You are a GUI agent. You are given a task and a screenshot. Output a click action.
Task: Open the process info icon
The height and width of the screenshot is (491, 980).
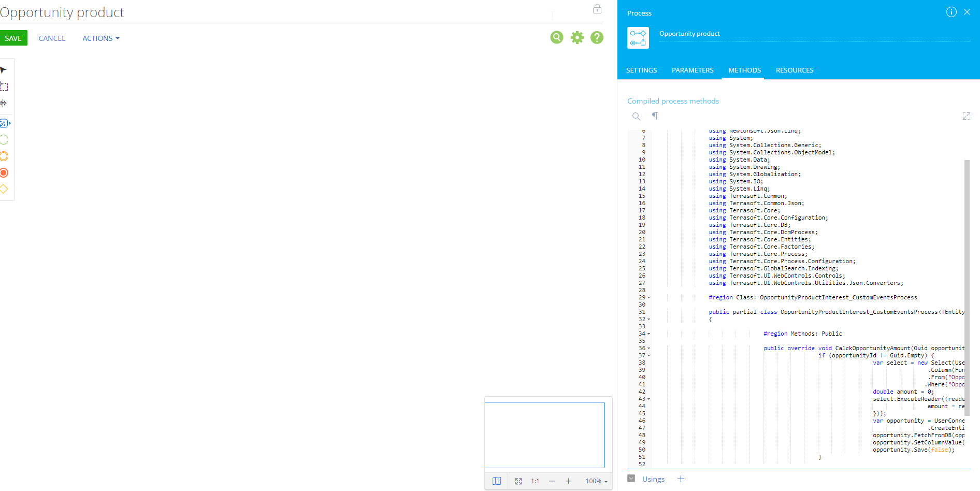click(952, 12)
